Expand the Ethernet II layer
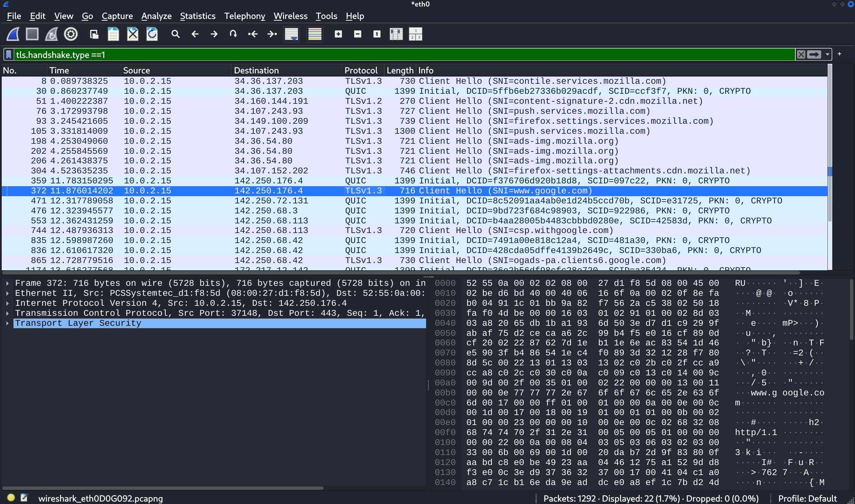855x504 pixels. (8, 293)
